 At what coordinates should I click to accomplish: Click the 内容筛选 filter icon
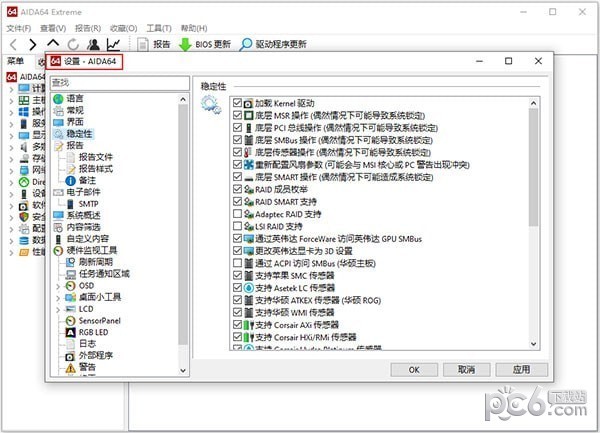click(58, 228)
